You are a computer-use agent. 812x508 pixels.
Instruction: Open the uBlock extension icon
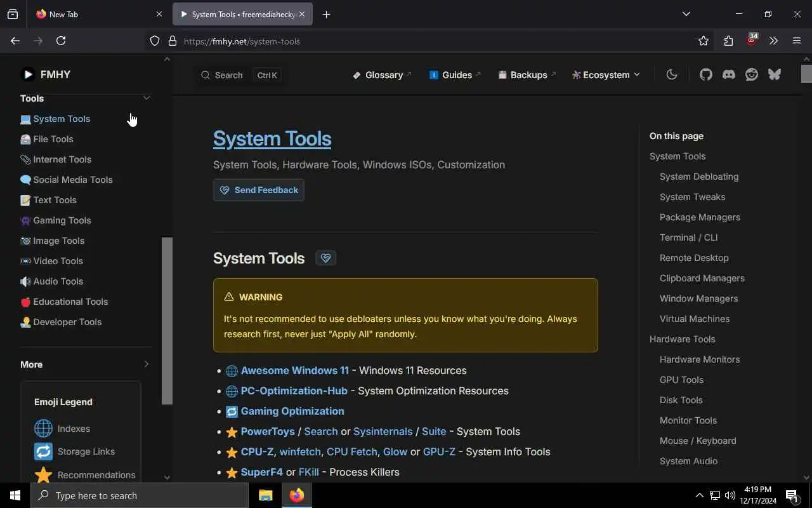(752, 40)
